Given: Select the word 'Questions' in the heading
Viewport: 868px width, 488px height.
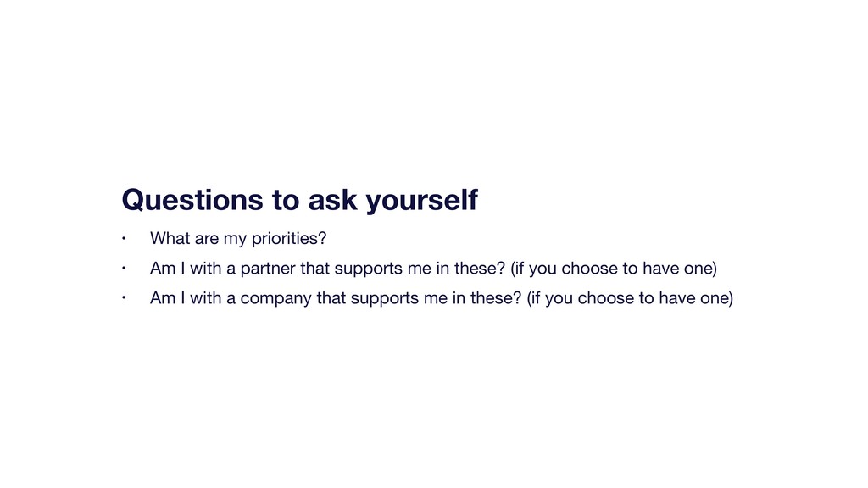Looking at the screenshot, I should tap(192, 200).
